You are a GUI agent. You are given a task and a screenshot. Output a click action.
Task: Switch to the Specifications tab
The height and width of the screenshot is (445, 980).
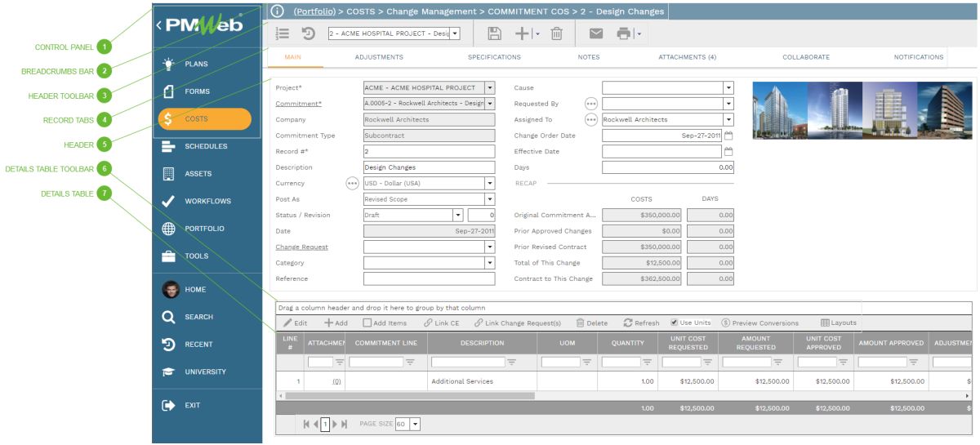click(x=494, y=57)
